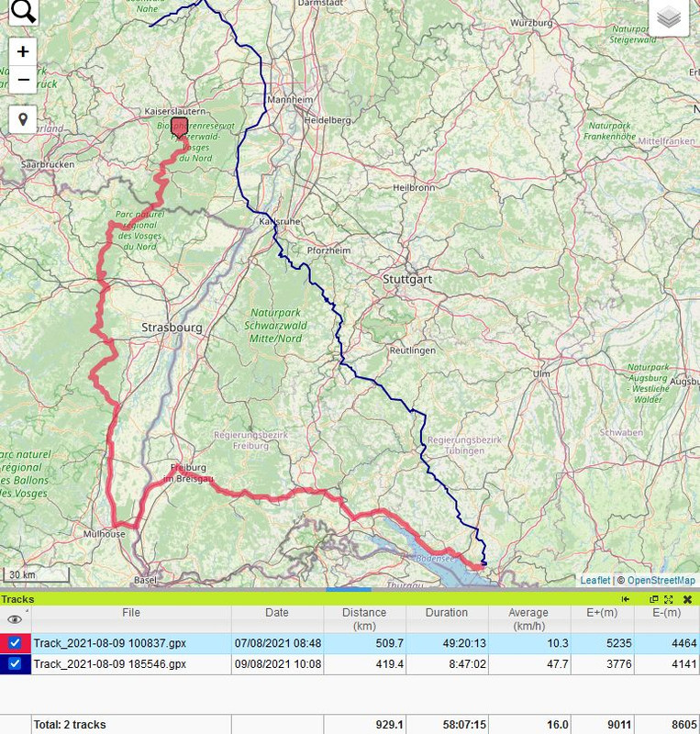
Task: Sort tracks by Duration column header
Action: click(x=447, y=618)
